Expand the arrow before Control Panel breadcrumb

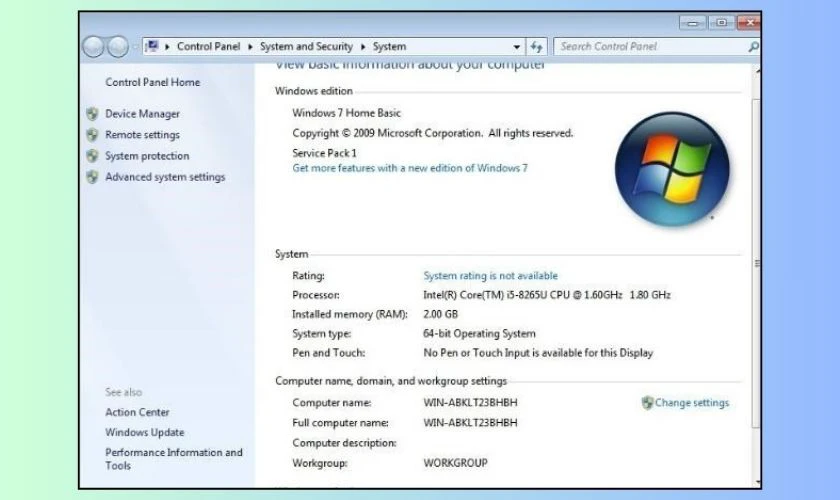[167, 47]
